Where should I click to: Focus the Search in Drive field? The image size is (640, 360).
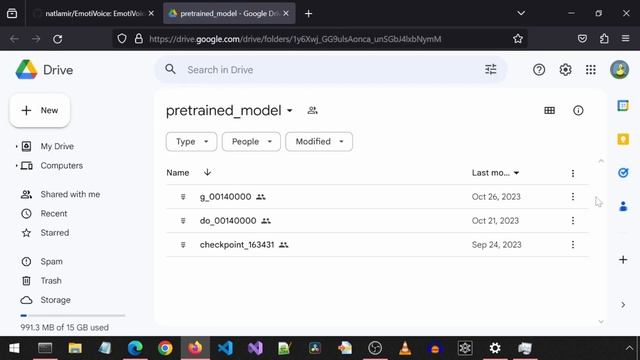tap(331, 70)
